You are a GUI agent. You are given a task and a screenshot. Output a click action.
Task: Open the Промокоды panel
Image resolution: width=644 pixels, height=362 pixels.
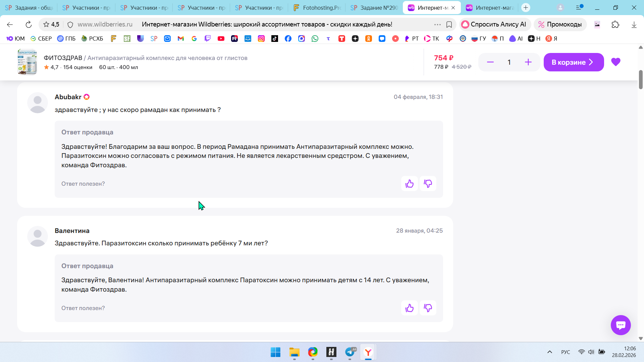[560, 24]
